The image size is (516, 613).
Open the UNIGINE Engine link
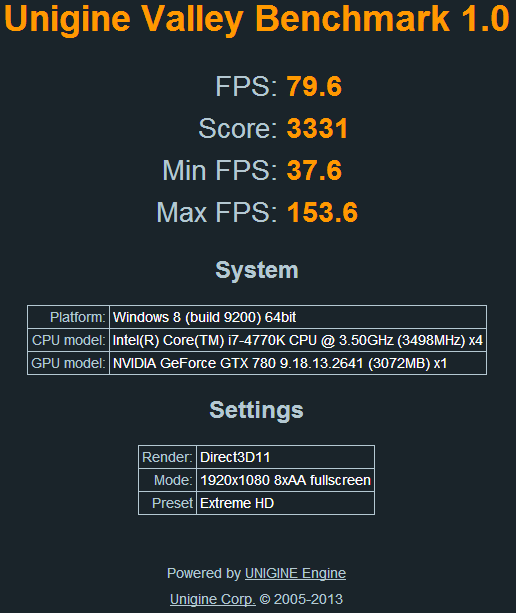tap(295, 573)
